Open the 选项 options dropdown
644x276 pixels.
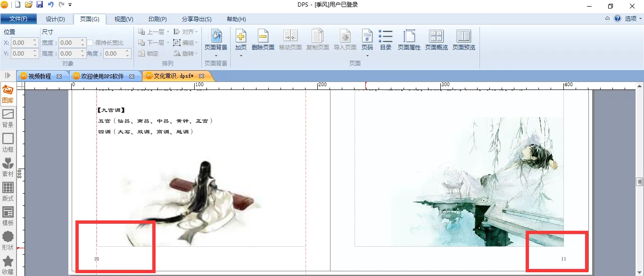click(x=633, y=19)
